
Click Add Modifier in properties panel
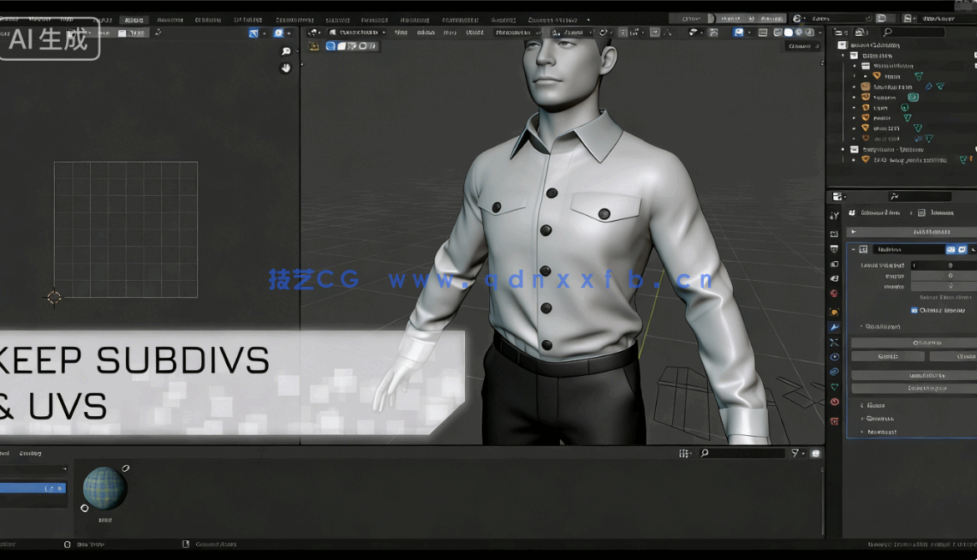pos(912,231)
